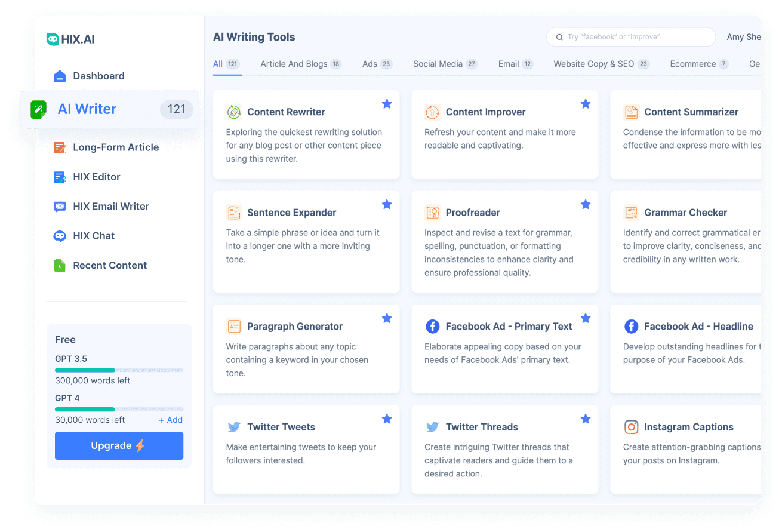Click the Content Improver tool icon
782x532 pixels.
[432, 112]
